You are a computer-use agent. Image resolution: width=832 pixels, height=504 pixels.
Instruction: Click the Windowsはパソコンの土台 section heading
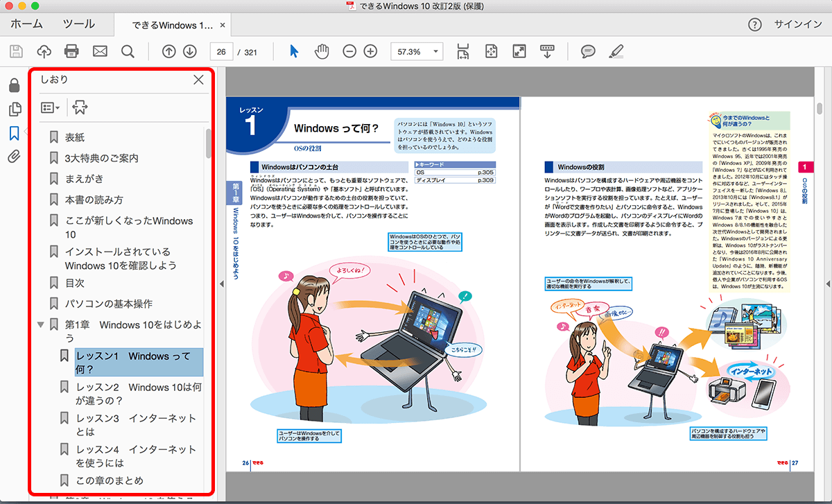(300, 167)
